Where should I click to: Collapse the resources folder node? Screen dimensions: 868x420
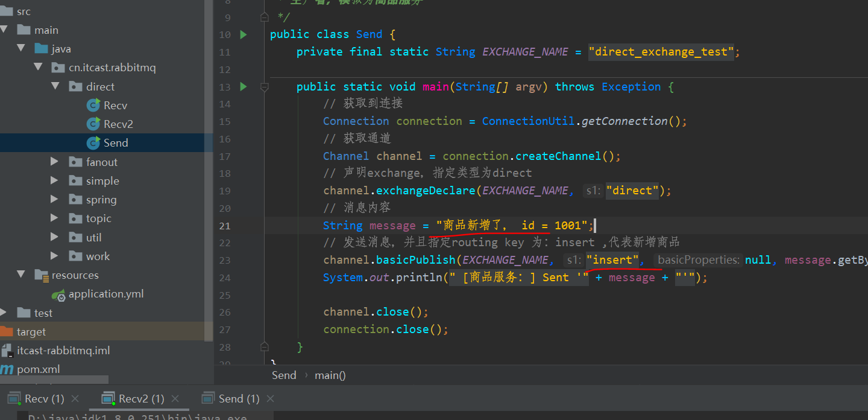click(21, 275)
